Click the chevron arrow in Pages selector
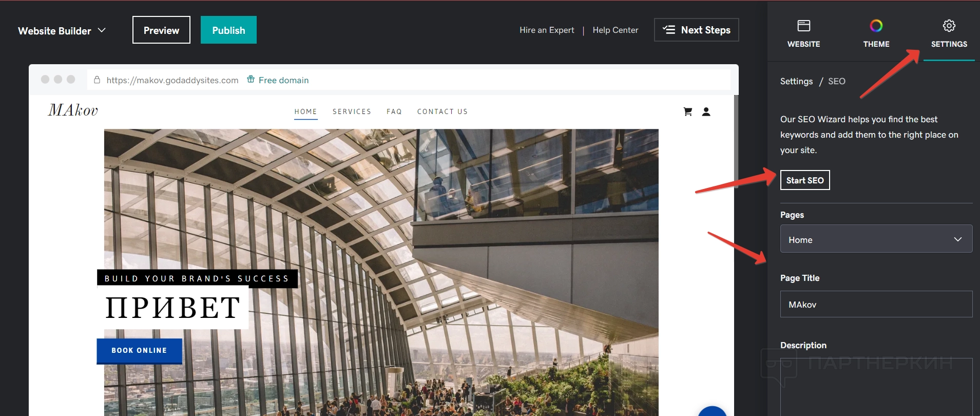Image resolution: width=980 pixels, height=416 pixels. pyautogui.click(x=957, y=239)
